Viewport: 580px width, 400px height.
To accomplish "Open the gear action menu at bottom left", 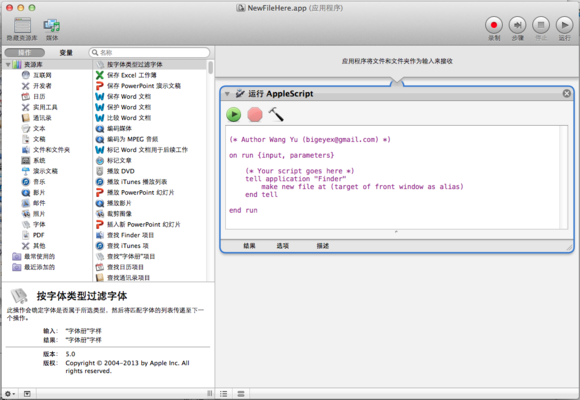I will coord(10,394).
